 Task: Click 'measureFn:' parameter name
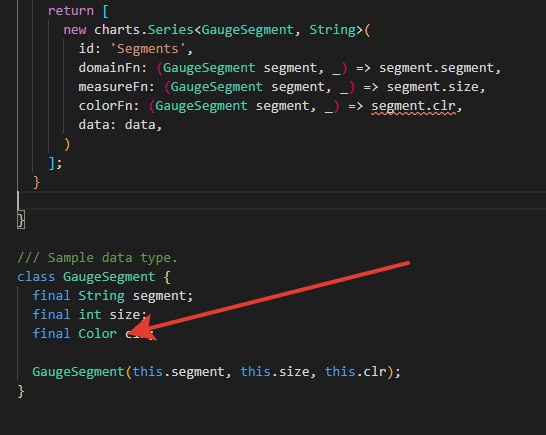tap(116, 87)
